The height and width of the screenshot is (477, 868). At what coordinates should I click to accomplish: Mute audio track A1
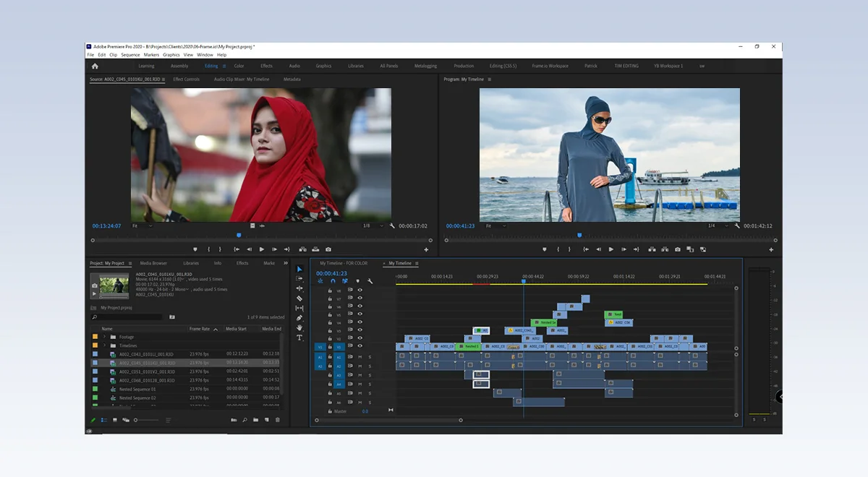(x=361, y=356)
